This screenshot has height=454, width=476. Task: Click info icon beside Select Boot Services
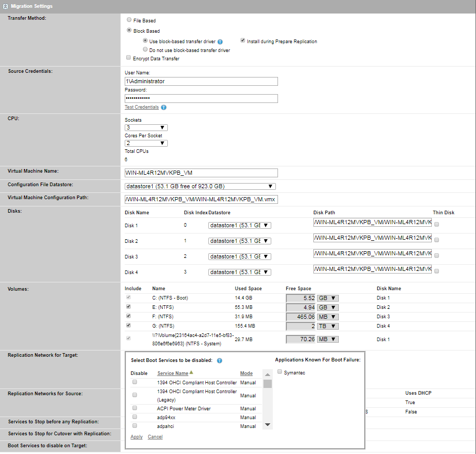tap(219, 360)
